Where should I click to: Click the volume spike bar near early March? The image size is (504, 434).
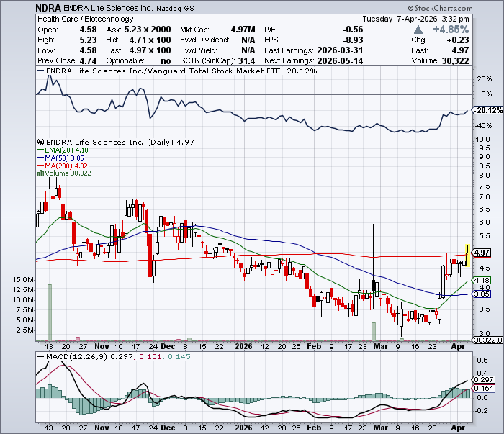(x=374, y=332)
